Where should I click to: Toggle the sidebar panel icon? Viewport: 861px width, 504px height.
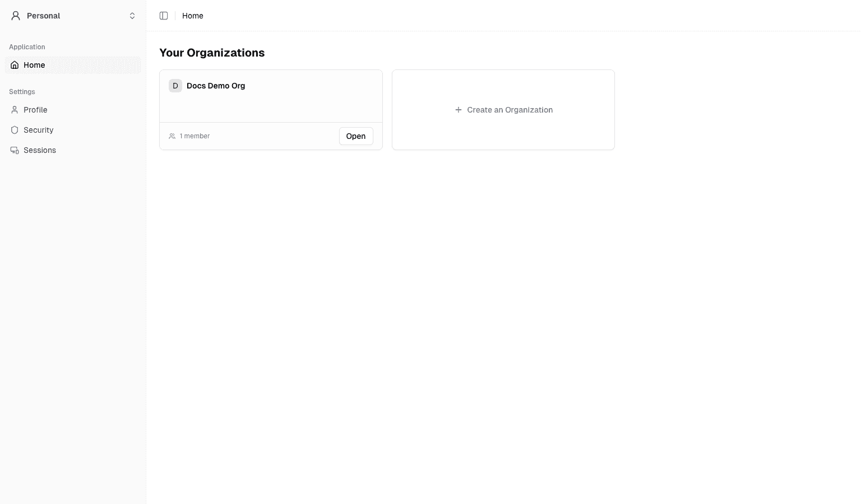pyautogui.click(x=164, y=16)
